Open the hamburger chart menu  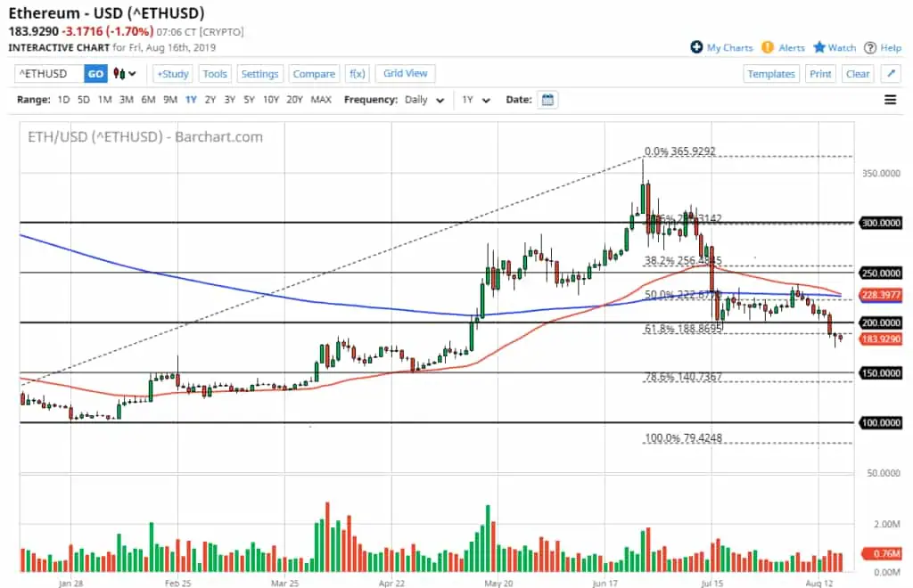click(891, 100)
